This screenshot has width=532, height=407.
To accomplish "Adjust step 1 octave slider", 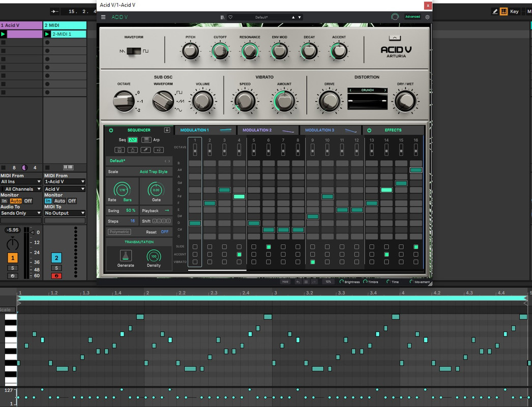I will click(x=195, y=150).
